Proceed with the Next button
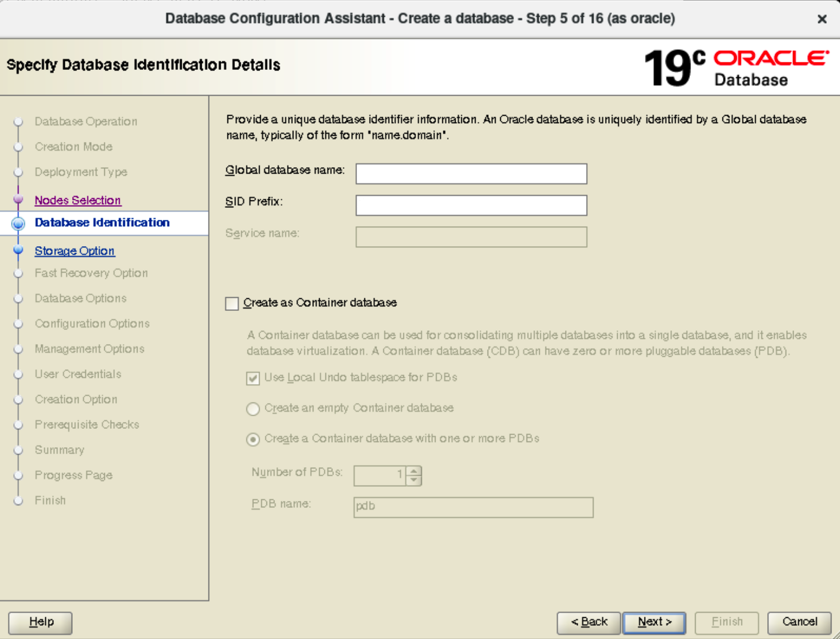The width and height of the screenshot is (840, 639). (x=655, y=622)
